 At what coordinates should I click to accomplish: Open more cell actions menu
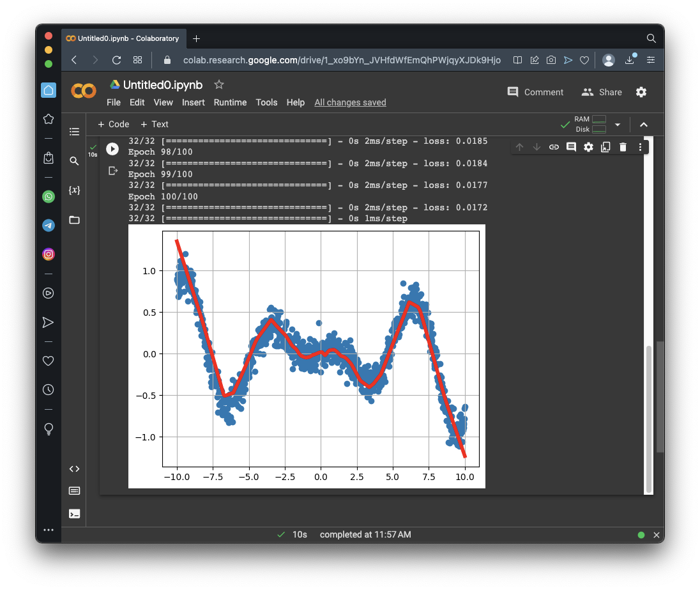tap(640, 147)
